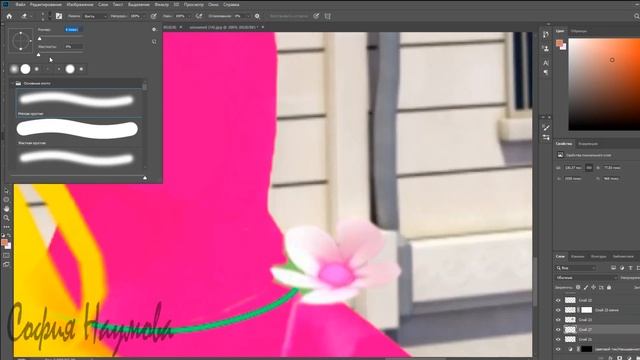Select the Жесткая круглая brush preset

click(79, 132)
